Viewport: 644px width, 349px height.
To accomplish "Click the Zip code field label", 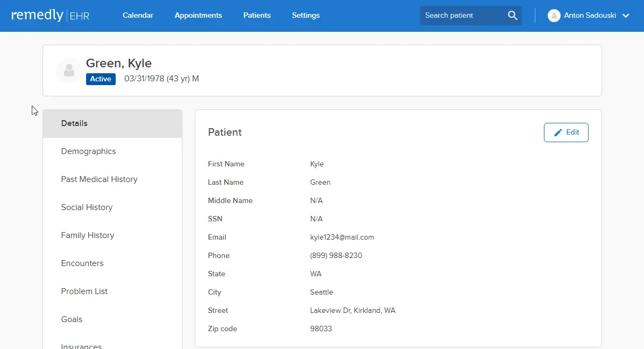I will pyautogui.click(x=222, y=329).
